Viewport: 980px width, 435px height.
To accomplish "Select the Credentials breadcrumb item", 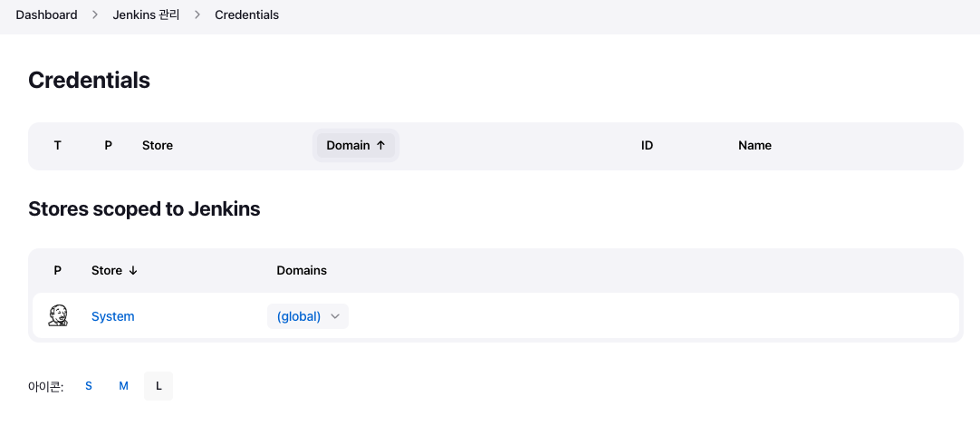I will coord(247,14).
